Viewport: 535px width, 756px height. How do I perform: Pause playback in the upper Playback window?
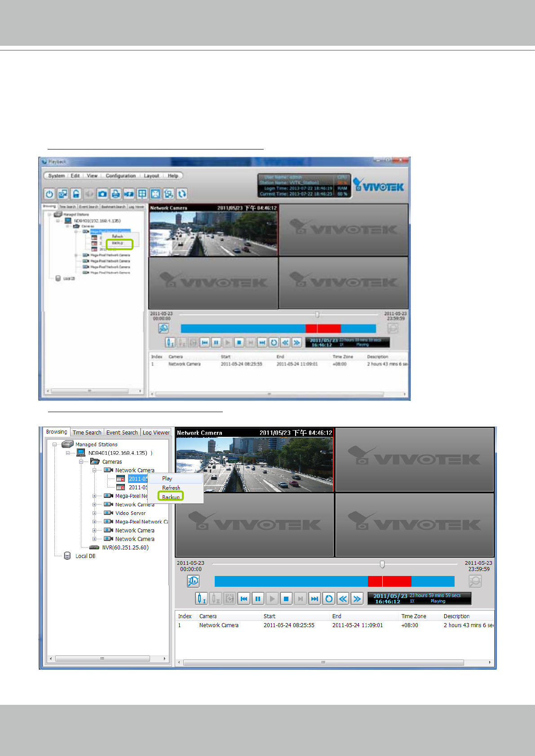216,343
